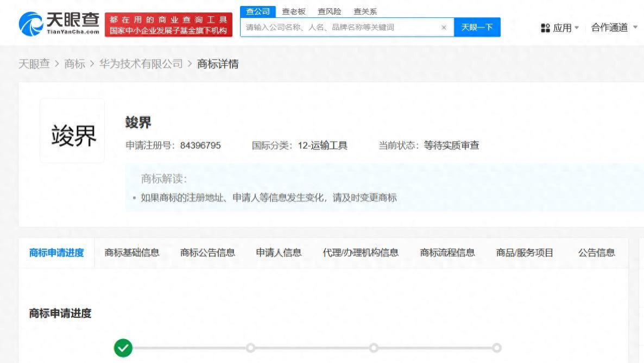Viewport: 644px width, 363px height.
Task: Click the green checkmark progress step
Action: (x=123, y=348)
